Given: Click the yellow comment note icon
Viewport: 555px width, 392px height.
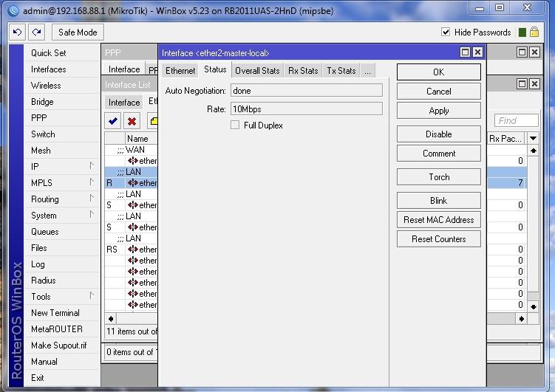Looking at the screenshot, I should click(153, 121).
